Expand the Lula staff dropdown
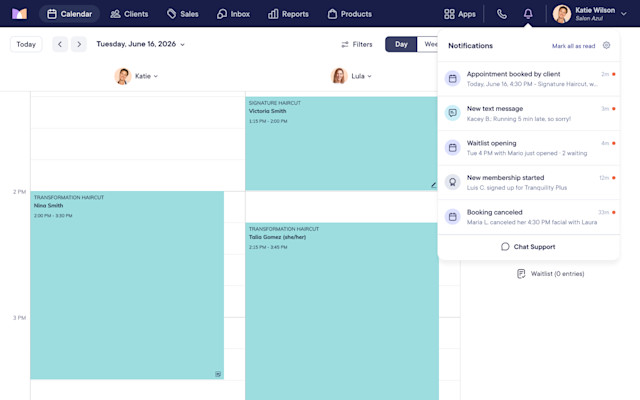 coord(369,76)
